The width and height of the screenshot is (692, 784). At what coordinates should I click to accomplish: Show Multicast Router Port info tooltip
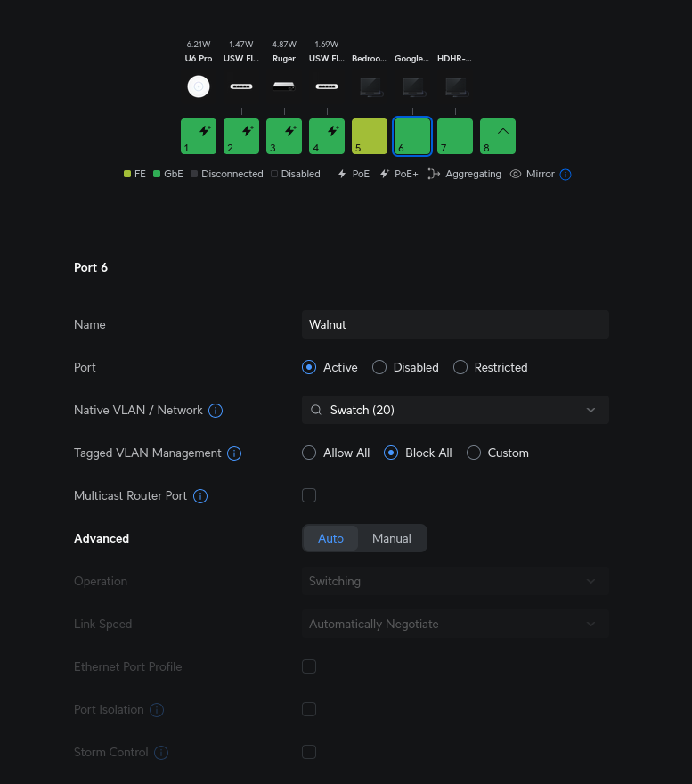[x=200, y=496]
